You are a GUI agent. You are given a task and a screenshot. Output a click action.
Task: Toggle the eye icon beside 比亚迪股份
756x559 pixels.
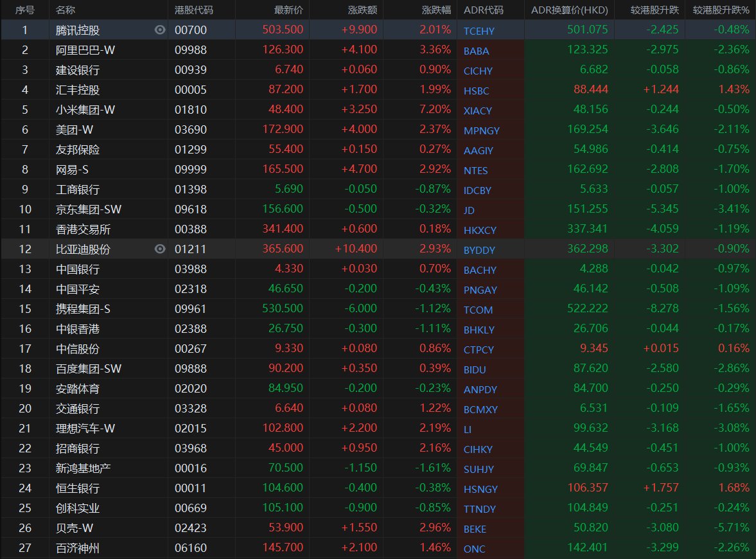pyautogui.click(x=160, y=249)
